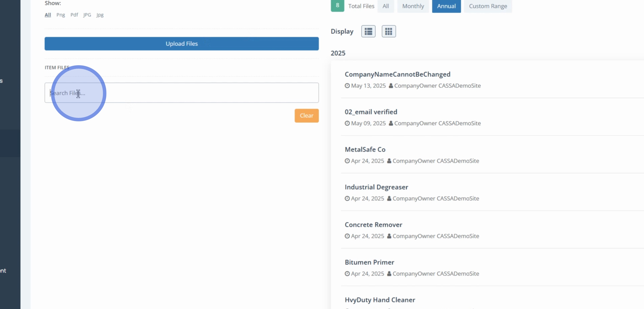Choose the All date filter tab
Viewport: 644px width, 309px height.
pyautogui.click(x=385, y=6)
